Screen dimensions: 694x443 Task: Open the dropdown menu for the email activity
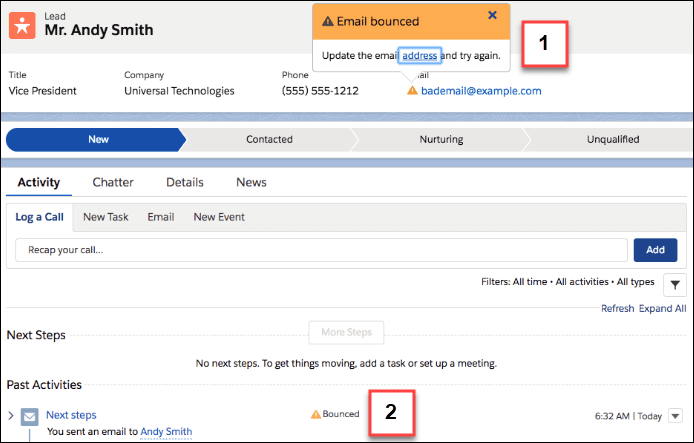[674, 416]
